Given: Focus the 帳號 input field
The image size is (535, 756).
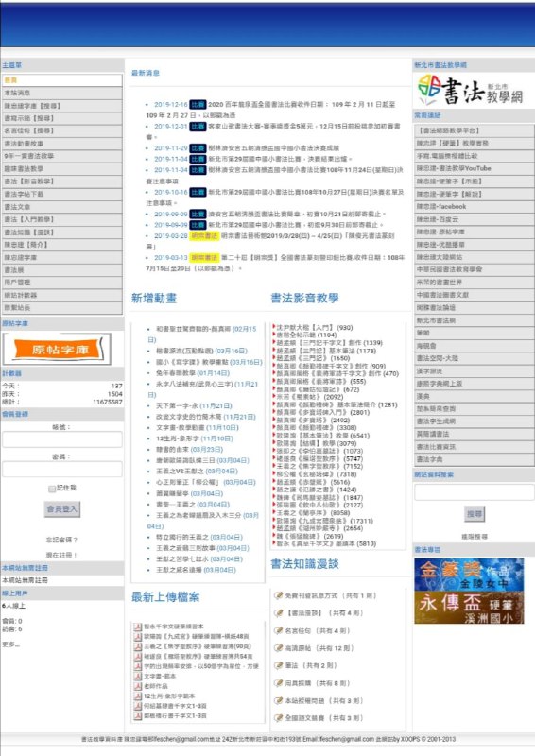Looking at the screenshot, I should coord(62,439).
